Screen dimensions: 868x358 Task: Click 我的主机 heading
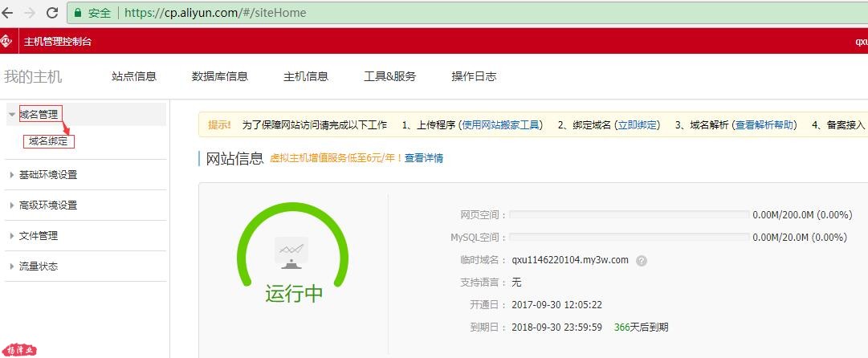(33, 77)
